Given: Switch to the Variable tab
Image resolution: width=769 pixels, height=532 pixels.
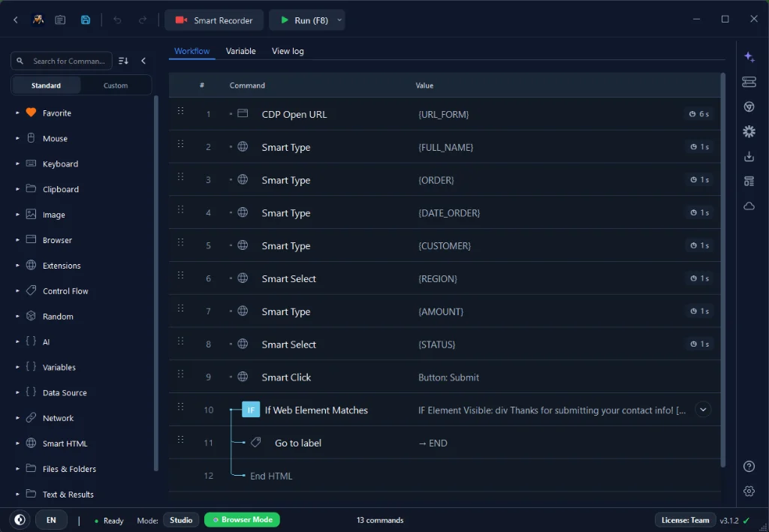Looking at the screenshot, I should coord(241,51).
